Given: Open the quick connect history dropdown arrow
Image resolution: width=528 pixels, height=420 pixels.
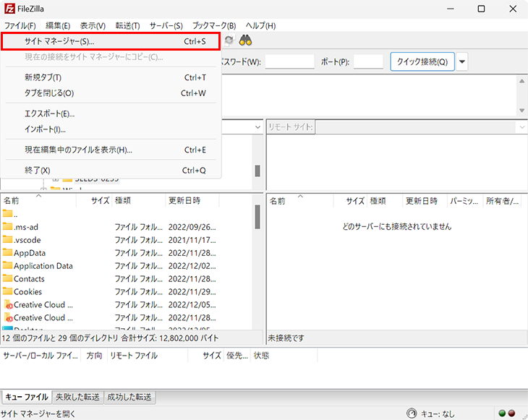Looking at the screenshot, I should coord(462,61).
